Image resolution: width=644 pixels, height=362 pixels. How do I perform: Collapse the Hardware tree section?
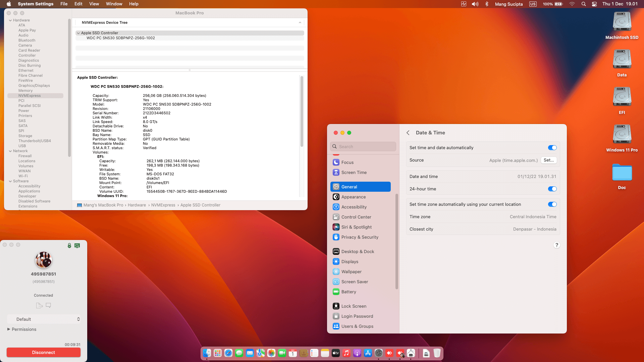click(x=10, y=20)
